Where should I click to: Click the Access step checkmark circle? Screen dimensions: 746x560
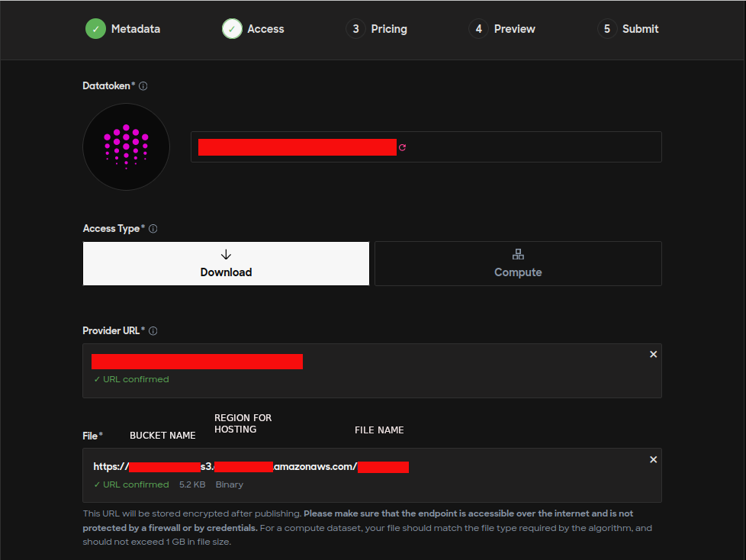pyautogui.click(x=232, y=29)
